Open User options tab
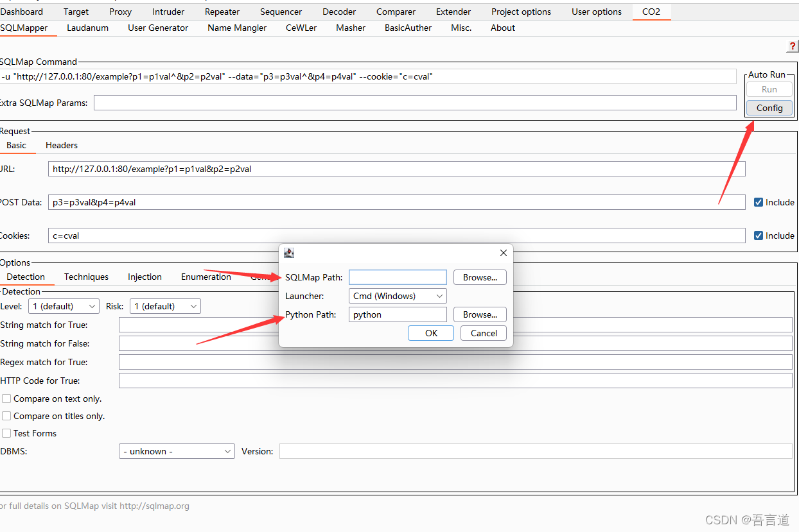Screen dimensions: 799x532 [597, 12]
